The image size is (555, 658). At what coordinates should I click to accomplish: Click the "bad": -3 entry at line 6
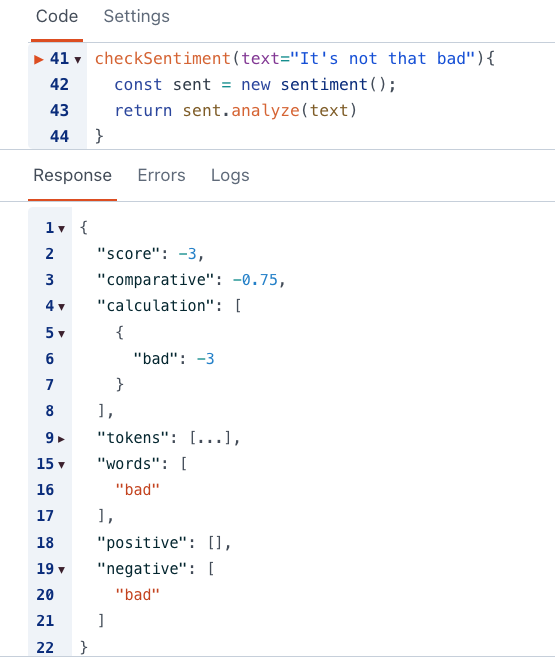(174, 359)
